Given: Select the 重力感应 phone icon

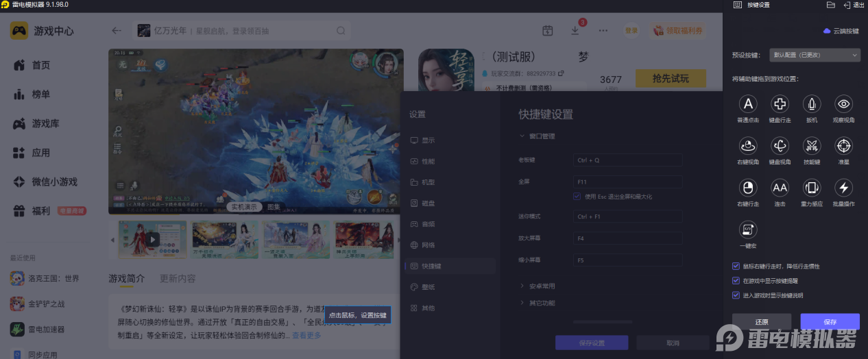Looking at the screenshot, I should 812,188.
